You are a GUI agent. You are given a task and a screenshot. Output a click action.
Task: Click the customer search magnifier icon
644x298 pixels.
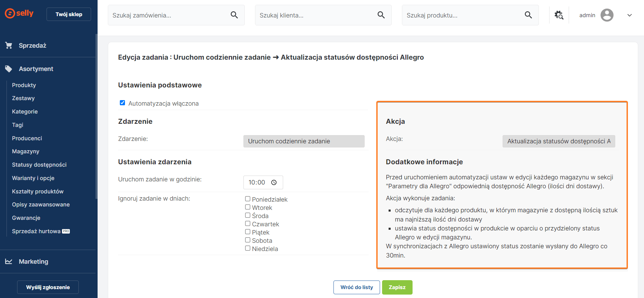(x=381, y=15)
